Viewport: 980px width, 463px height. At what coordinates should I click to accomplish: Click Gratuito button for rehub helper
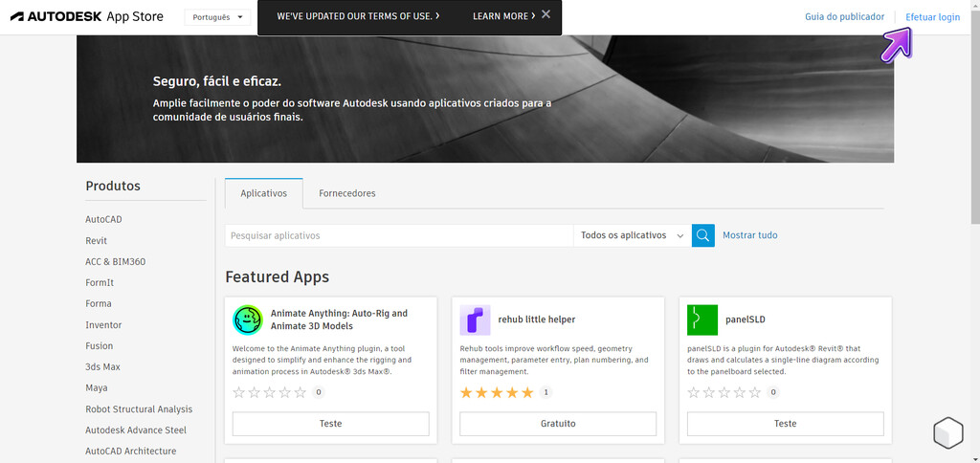pos(558,424)
